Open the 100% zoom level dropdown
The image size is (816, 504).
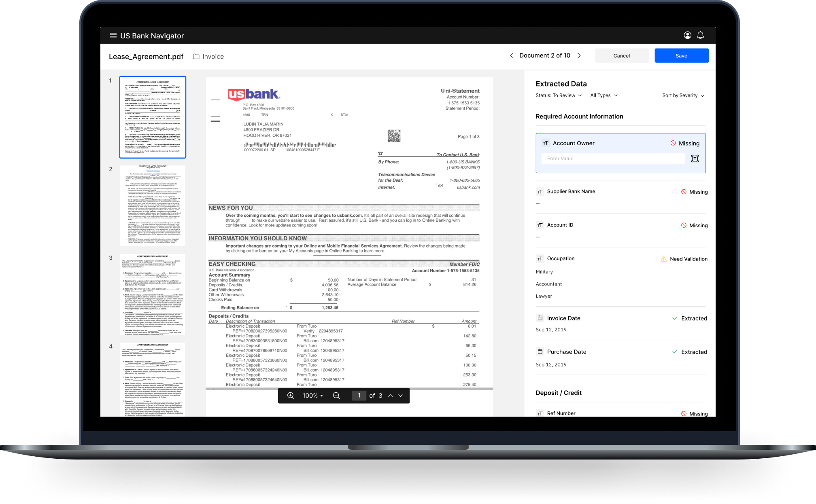(313, 396)
